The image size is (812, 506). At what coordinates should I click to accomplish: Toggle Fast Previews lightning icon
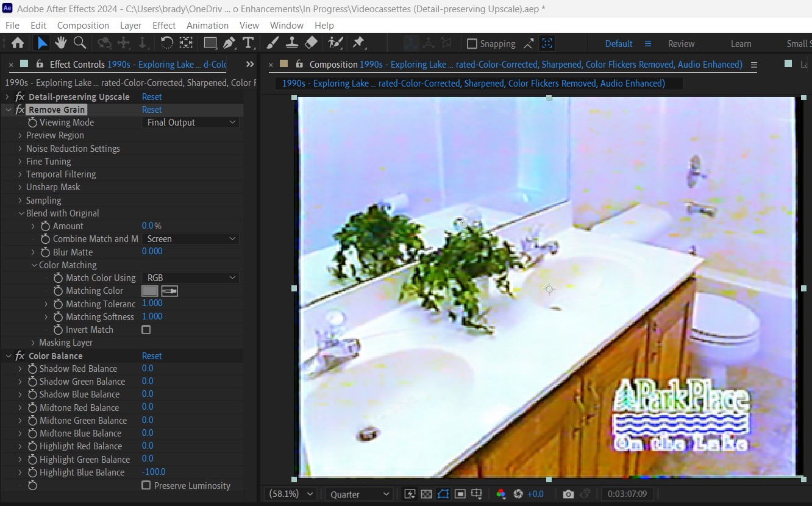410,494
